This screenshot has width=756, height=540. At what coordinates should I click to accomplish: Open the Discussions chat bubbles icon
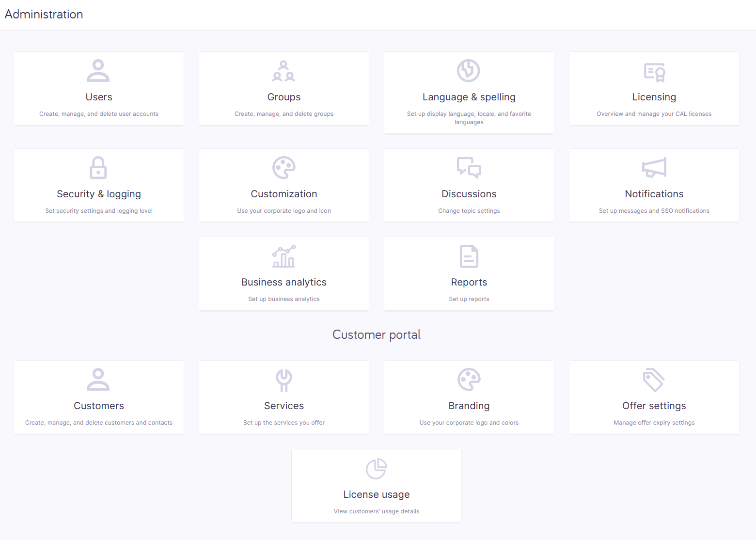coord(469,167)
